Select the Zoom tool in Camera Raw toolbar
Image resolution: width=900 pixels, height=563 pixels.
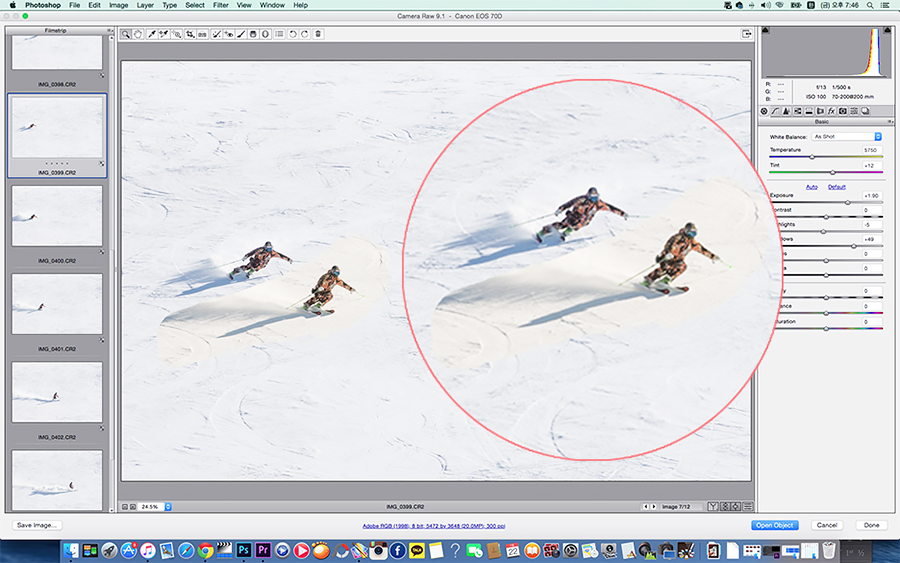coord(125,34)
